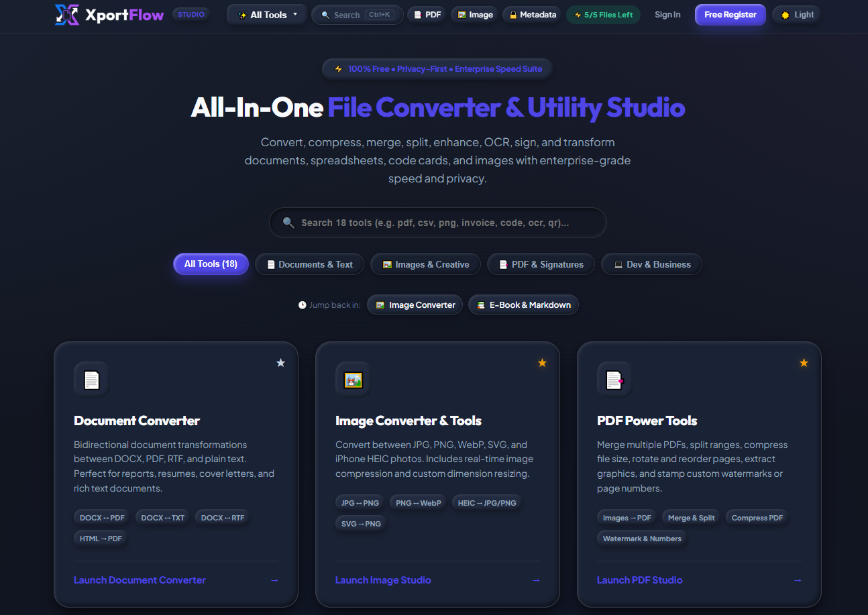
Task: Focus the Search 18 tools field
Action: tap(437, 223)
